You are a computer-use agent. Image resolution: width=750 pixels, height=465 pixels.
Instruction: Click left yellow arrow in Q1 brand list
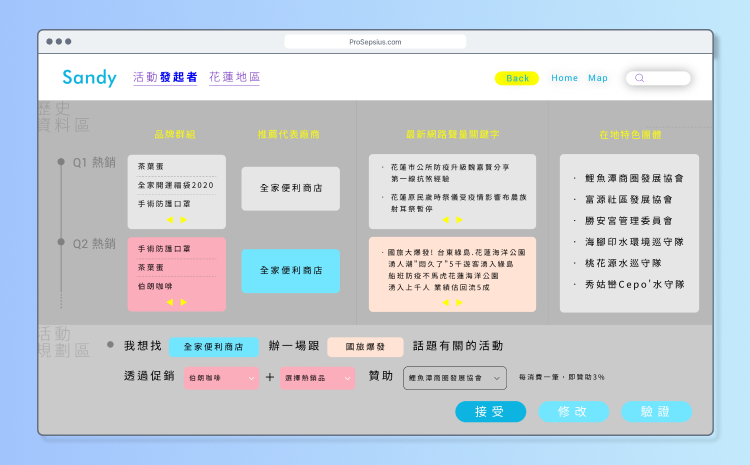click(x=169, y=219)
